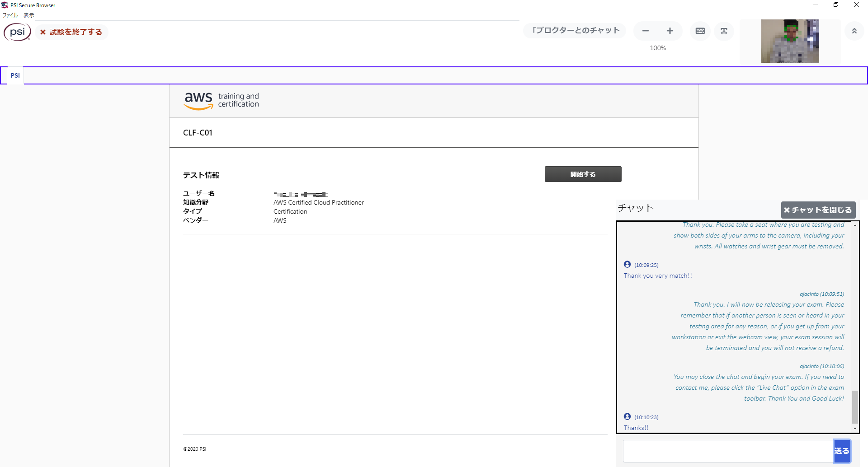Start the exam with 開始する button
This screenshot has height=467, width=868.
pyautogui.click(x=583, y=174)
